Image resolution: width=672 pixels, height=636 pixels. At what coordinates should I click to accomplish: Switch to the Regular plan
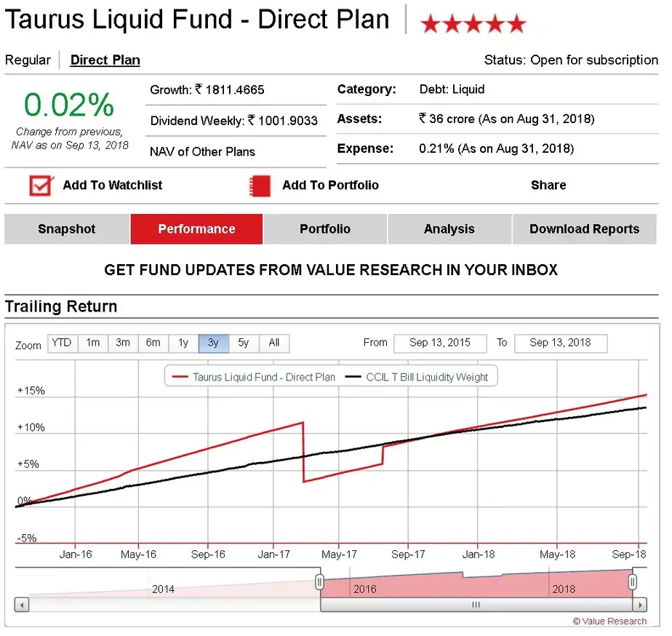[x=28, y=60]
